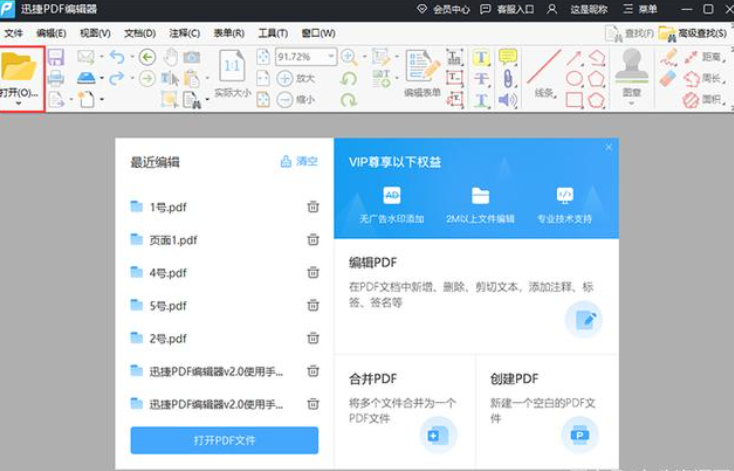Redo with the right curved arrow
The width and height of the screenshot is (734, 471).
pos(117,78)
